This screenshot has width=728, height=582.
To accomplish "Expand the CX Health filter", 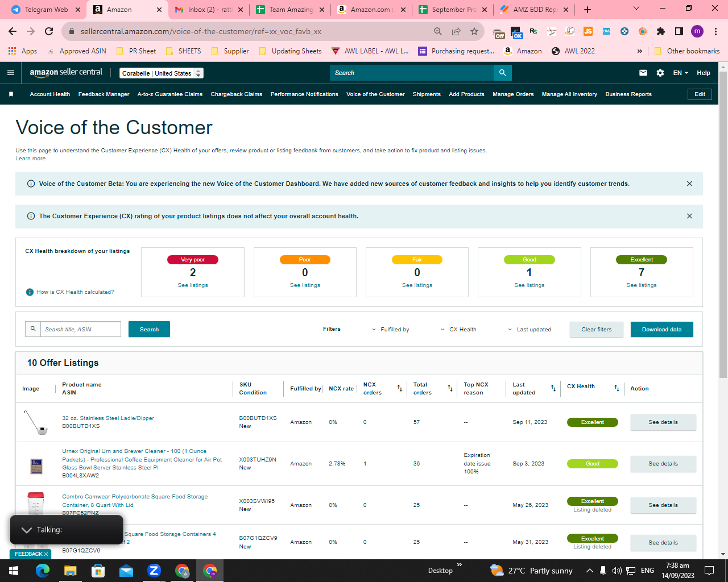I will [x=458, y=330].
